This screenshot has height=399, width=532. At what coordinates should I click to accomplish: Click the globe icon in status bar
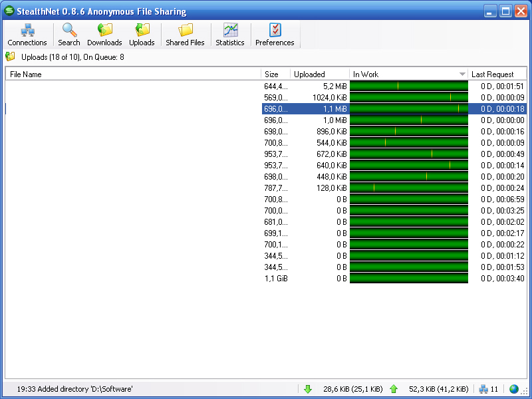(513, 389)
